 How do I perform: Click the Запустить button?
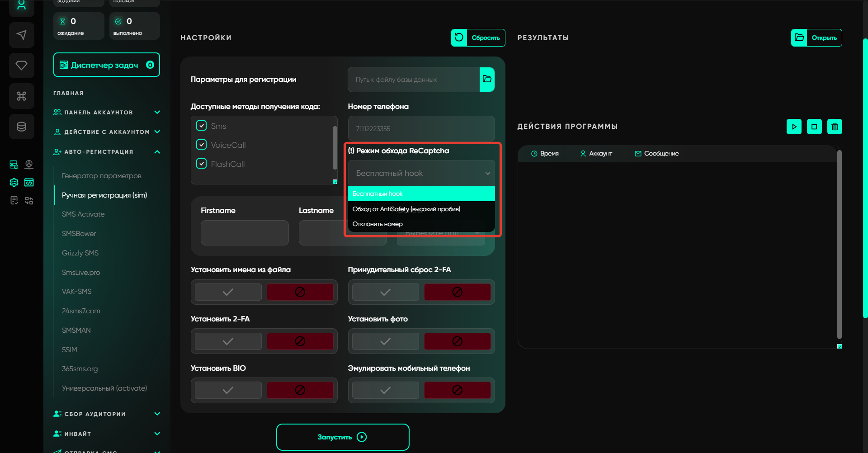click(x=343, y=437)
